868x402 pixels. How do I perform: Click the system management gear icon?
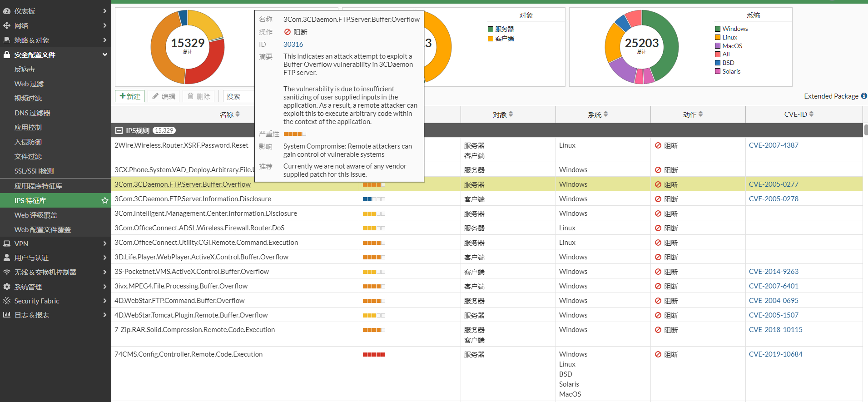tap(7, 287)
